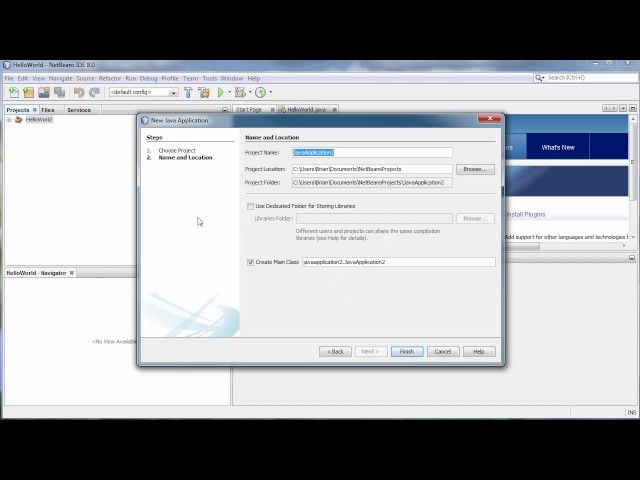Viewport: 640px width, 480px height.
Task: Click the editor maximize window icon
Action: click(x=633, y=108)
